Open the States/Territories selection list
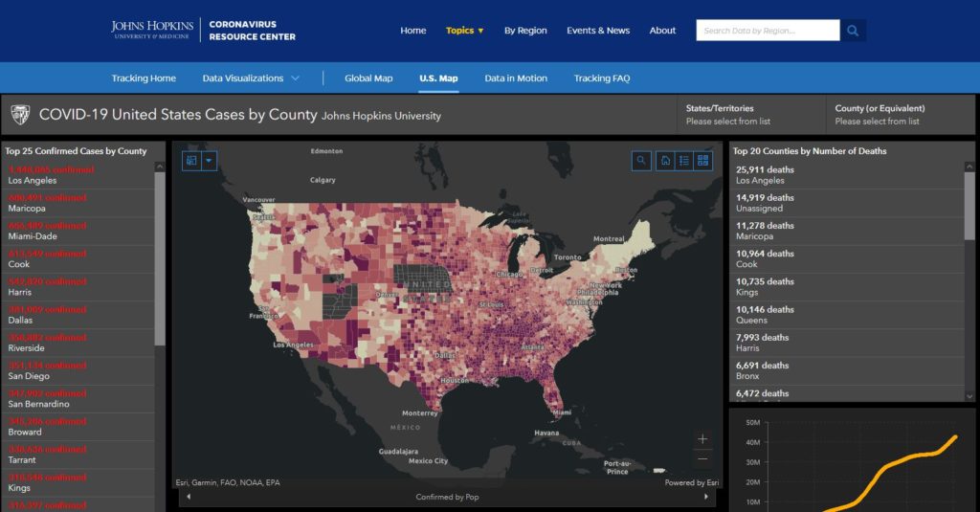Image resolution: width=980 pixels, height=512 pixels. click(x=750, y=115)
